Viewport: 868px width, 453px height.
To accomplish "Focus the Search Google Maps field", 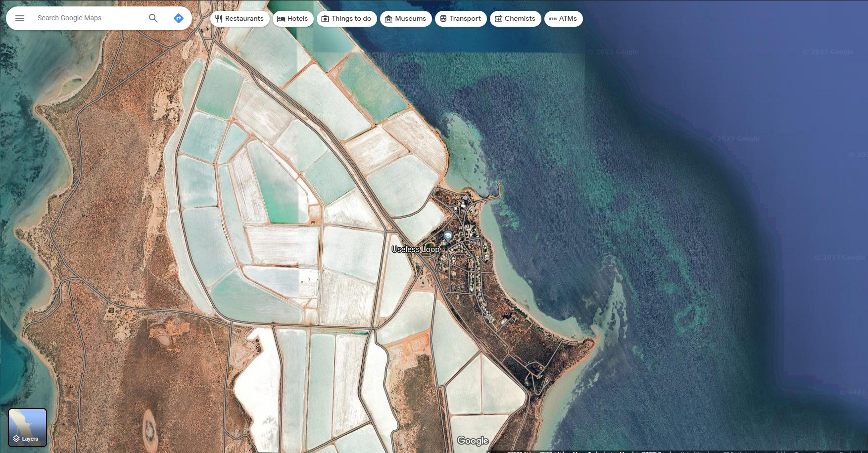I will pyautogui.click(x=89, y=18).
